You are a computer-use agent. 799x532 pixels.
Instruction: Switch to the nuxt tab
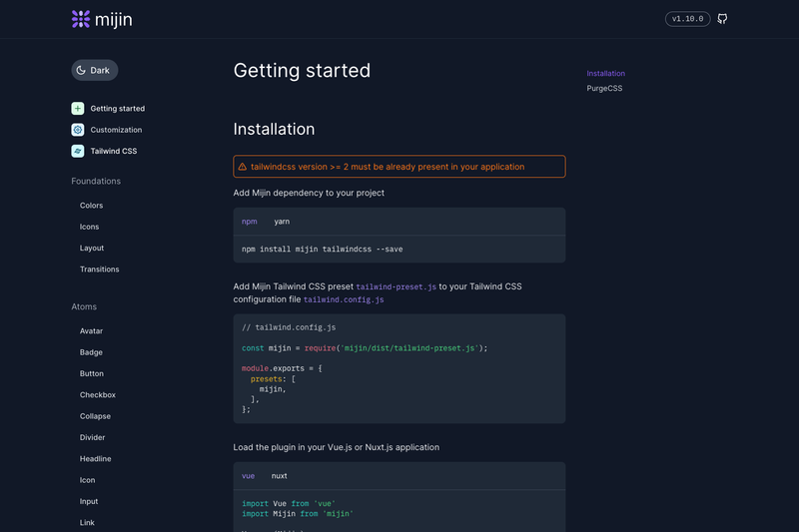[x=280, y=476]
